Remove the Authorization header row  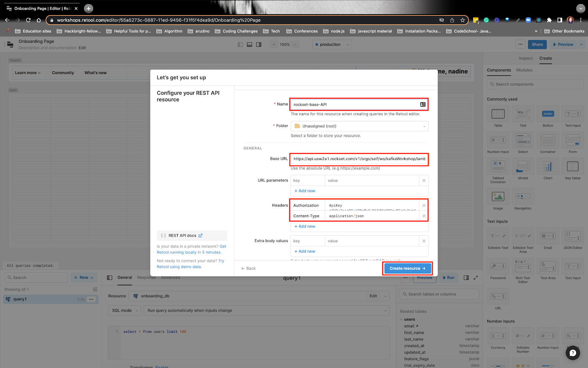click(424, 205)
